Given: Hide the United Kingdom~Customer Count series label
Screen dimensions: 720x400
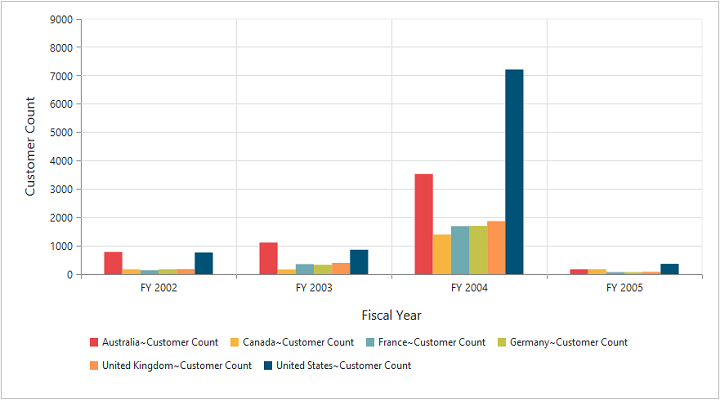Looking at the screenshot, I should [x=177, y=366].
